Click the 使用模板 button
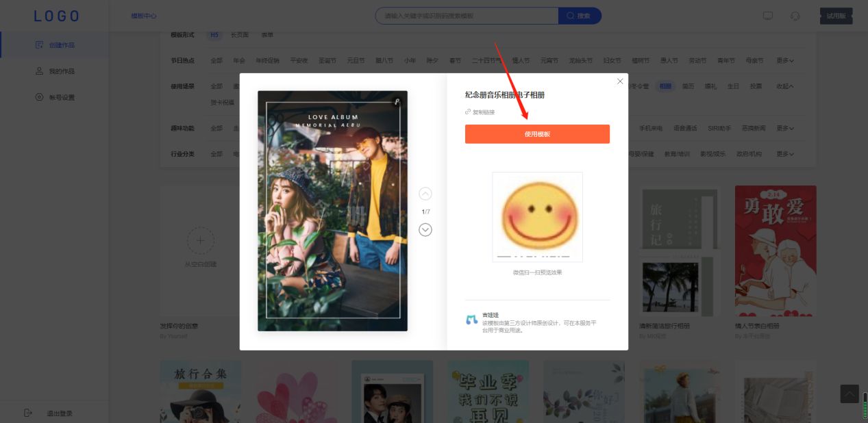The height and width of the screenshot is (423, 868). pyautogui.click(x=537, y=133)
